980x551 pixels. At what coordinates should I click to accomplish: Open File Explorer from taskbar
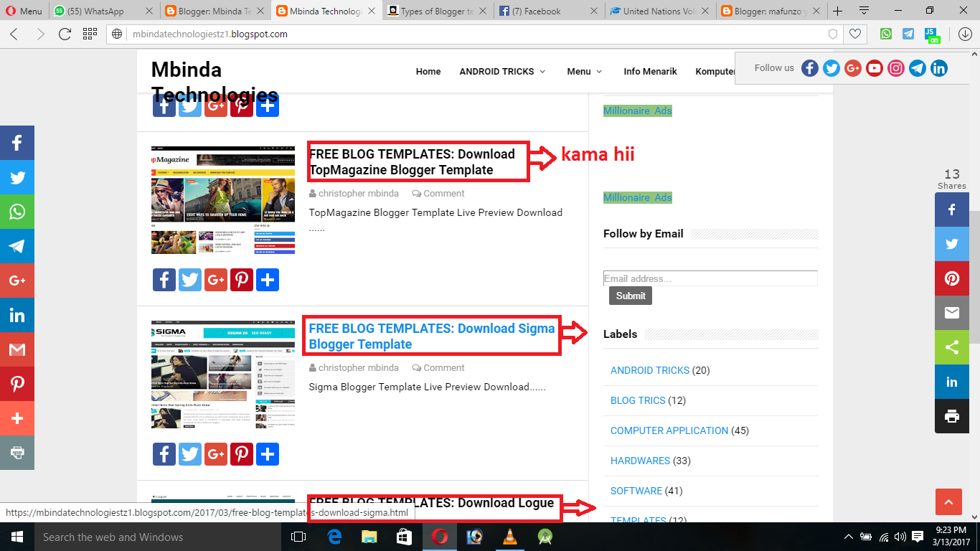(369, 537)
